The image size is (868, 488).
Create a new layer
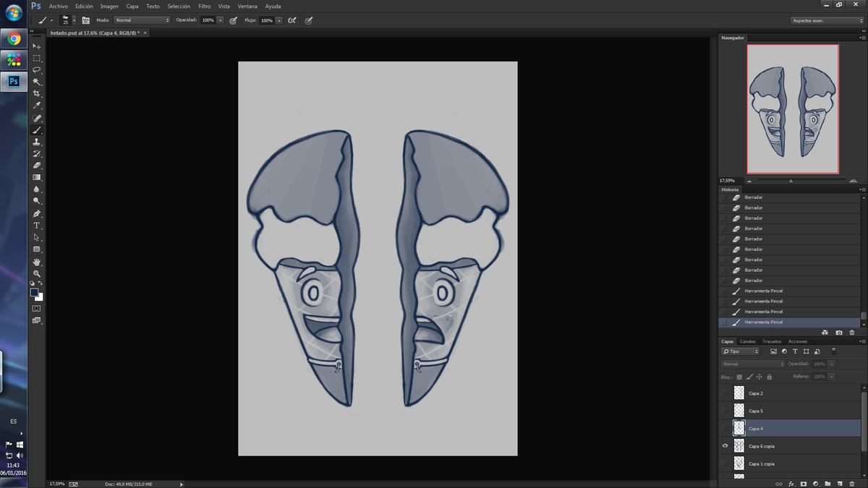(840, 483)
